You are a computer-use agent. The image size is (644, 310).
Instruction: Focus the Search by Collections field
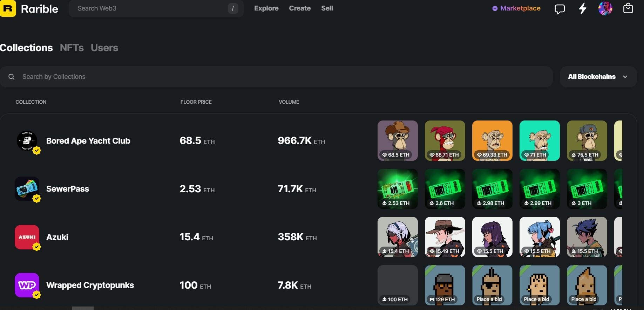pyautogui.click(x=276, y=77)
